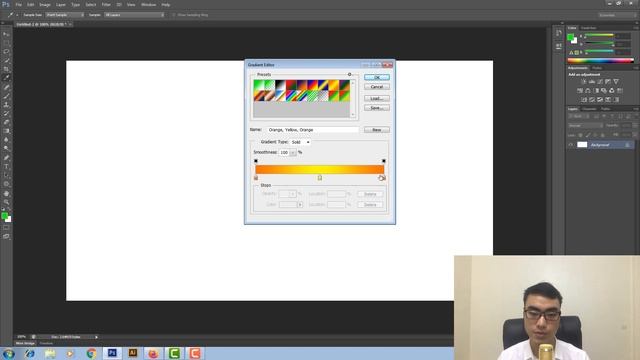Image resolution: width=640 pixels, height=360 pixels.
Task: Add a Vibrance adjustment
Action: [616, 82]
